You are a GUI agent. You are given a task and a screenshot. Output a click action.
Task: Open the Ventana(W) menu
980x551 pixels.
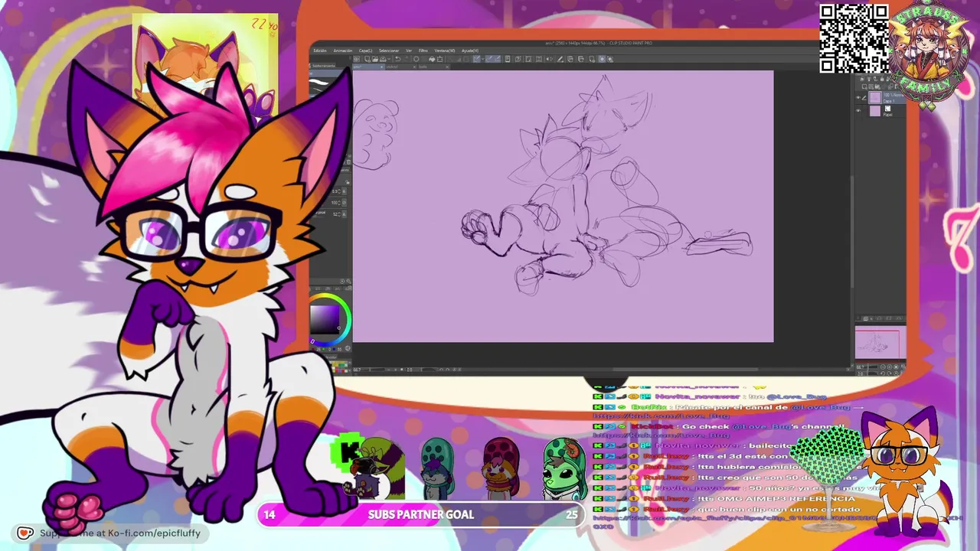[x=445, y=51]
